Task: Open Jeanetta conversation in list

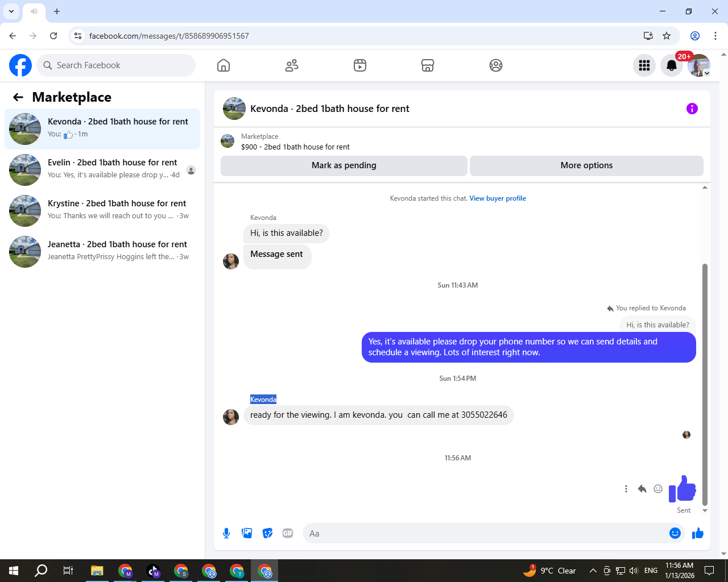Action: tap(102, 252)
